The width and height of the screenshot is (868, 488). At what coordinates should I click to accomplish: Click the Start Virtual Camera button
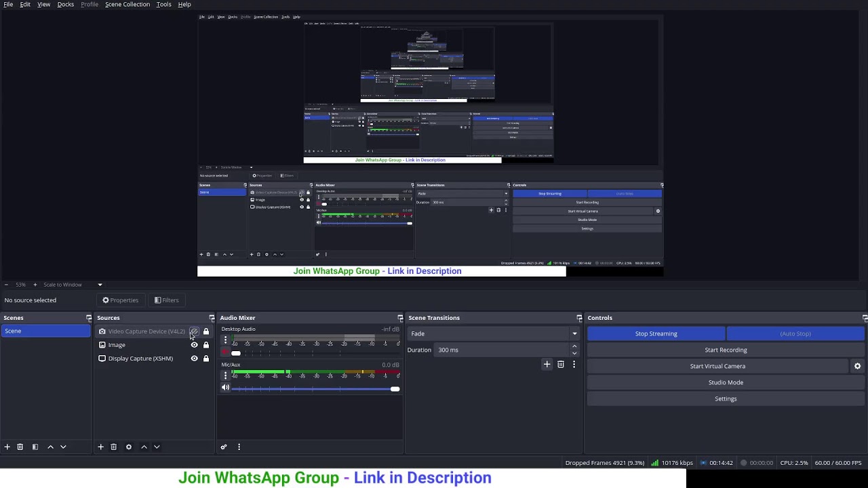717,366
